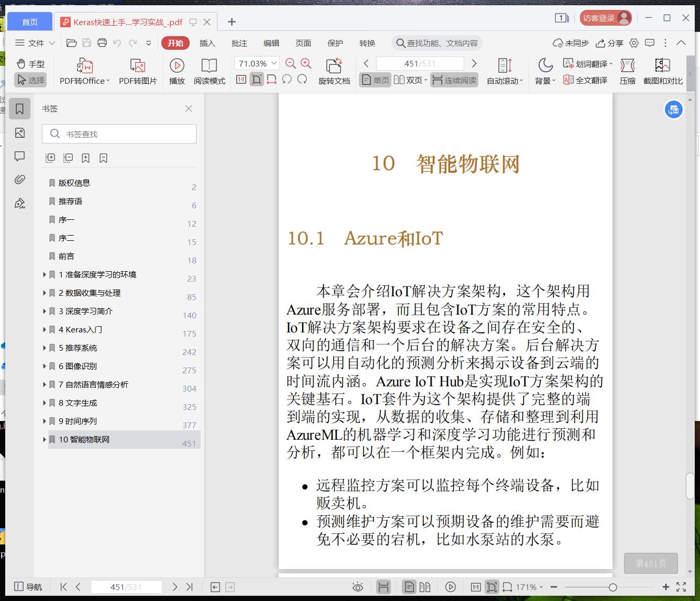
Task: Convert PDF to image (PDF转图片)
Action: coord(138,71)
